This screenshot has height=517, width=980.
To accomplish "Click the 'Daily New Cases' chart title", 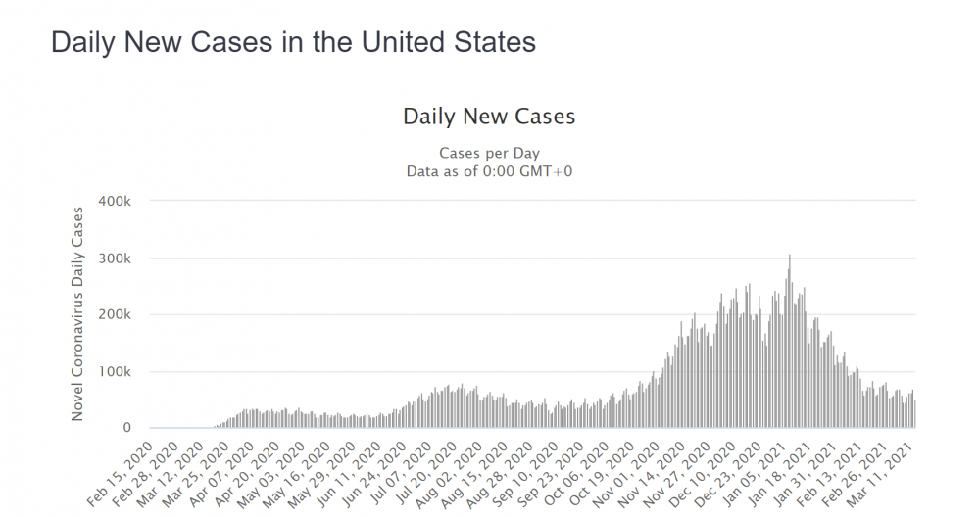I will (x=489, y=117).
